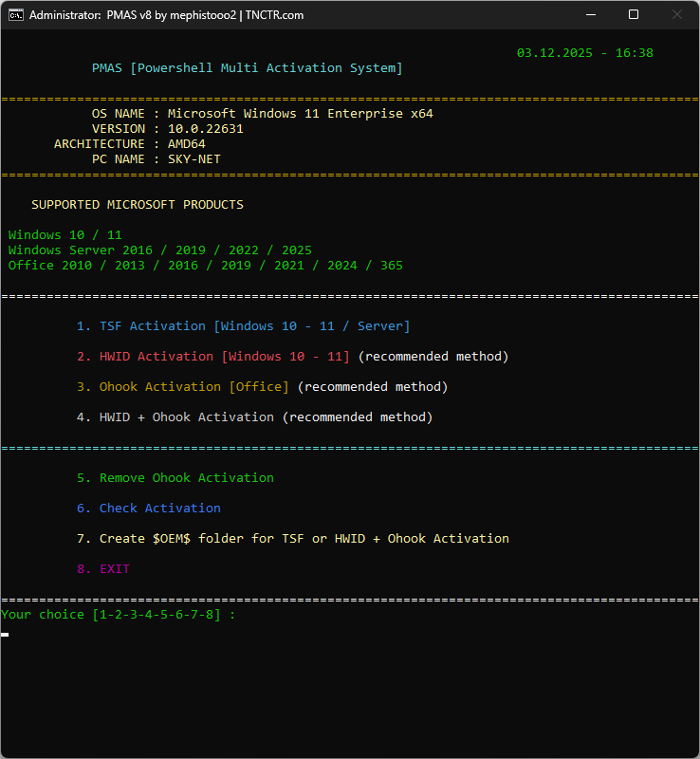Click the 'Office 2010 / 2013 / 2016...' line
Viewport: 700px width, 759px height.
[x=205, y=266]
